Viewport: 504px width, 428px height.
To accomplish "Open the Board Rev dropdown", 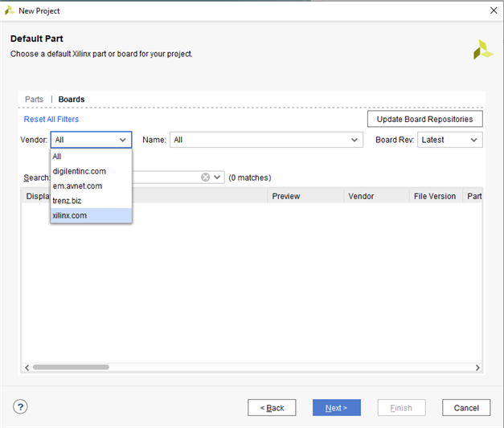I will click(473, 140).
